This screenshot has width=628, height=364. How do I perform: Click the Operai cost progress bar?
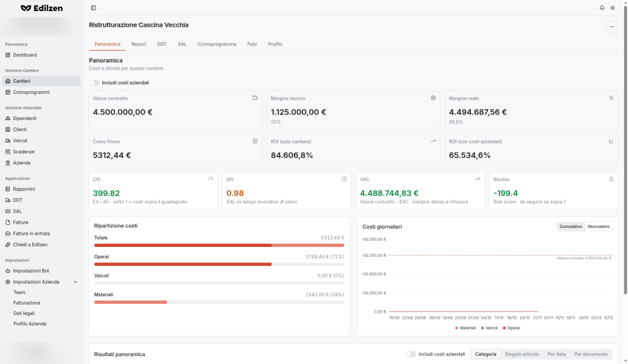[219, 264]
